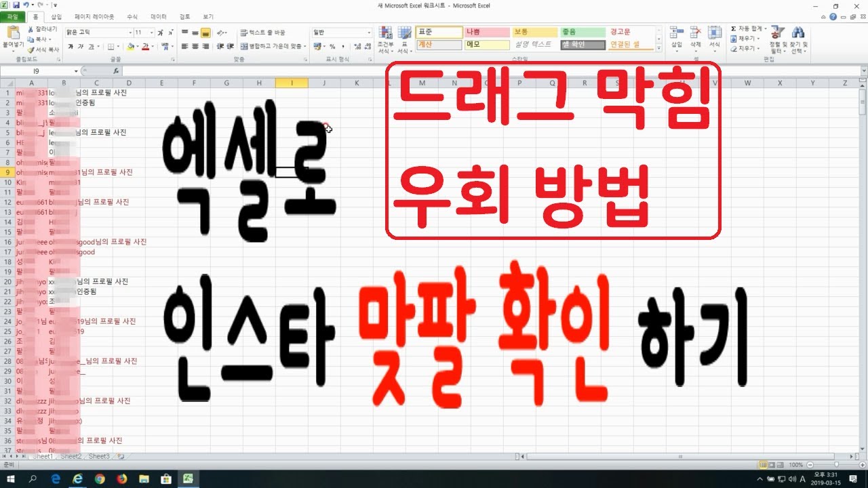Customize quick access toolbar dropdown
Viewport: 868px width, 488px height.
55,5
